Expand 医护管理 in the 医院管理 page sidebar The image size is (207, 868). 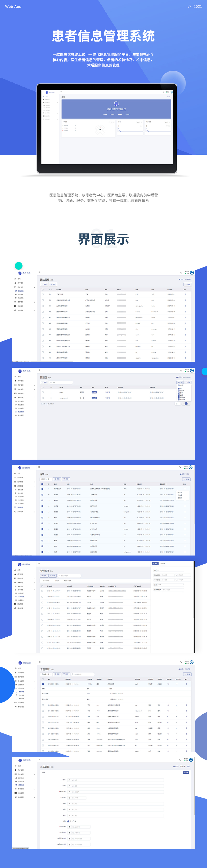coord(24,287)
